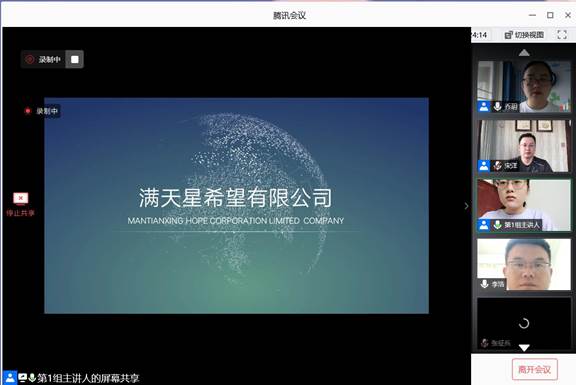Minimize the 腾讯会议 window
The image size is (576, 385).
click(532, 15)
